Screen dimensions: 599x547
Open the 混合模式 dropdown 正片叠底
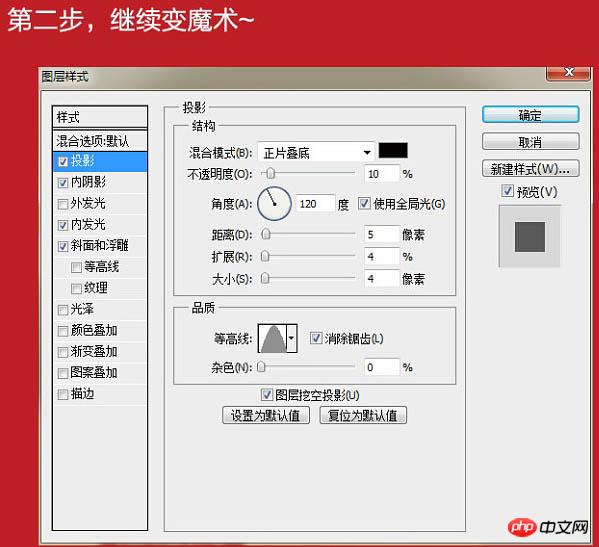(316, 153)
